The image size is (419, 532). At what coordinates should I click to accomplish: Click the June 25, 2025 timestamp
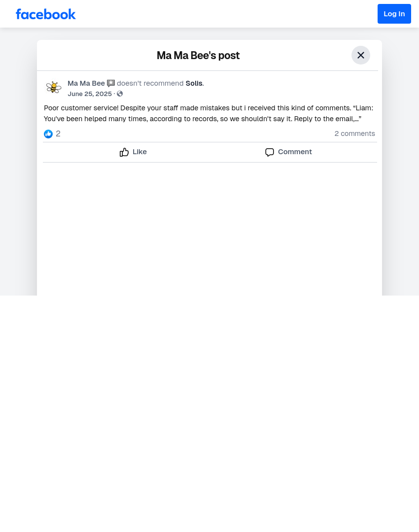90,94
